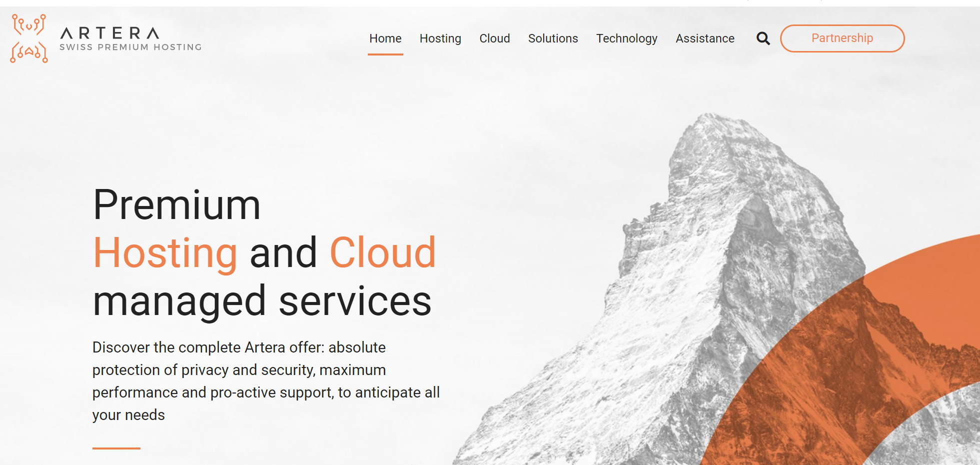
Task: Click the managed services headline line
Action: pos(262,301)
